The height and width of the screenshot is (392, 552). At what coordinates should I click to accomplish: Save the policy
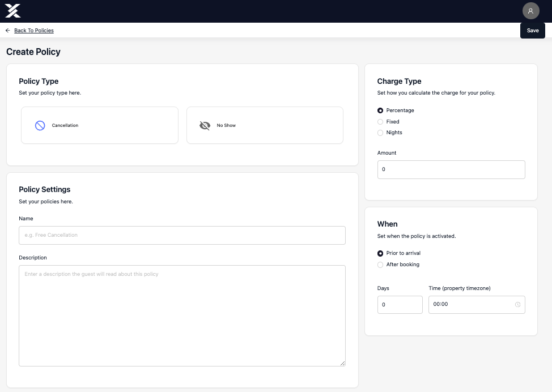[532, 31]
